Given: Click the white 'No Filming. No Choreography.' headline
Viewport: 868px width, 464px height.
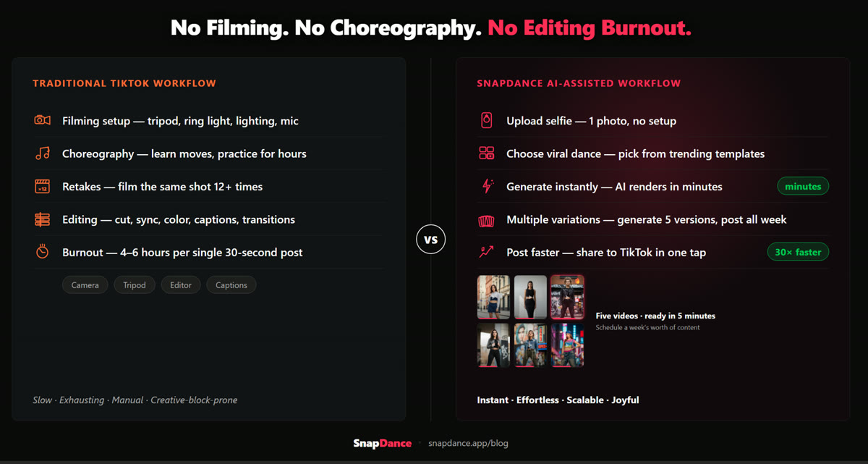Looking at the screenshot, I should coord(326,28).
